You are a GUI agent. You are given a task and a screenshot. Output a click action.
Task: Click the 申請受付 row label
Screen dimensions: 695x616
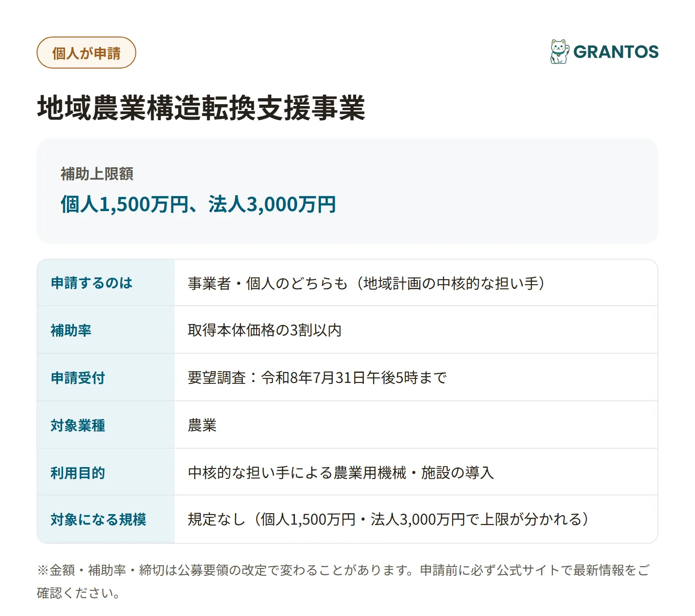pyautogui.click(x=78, y=378)
